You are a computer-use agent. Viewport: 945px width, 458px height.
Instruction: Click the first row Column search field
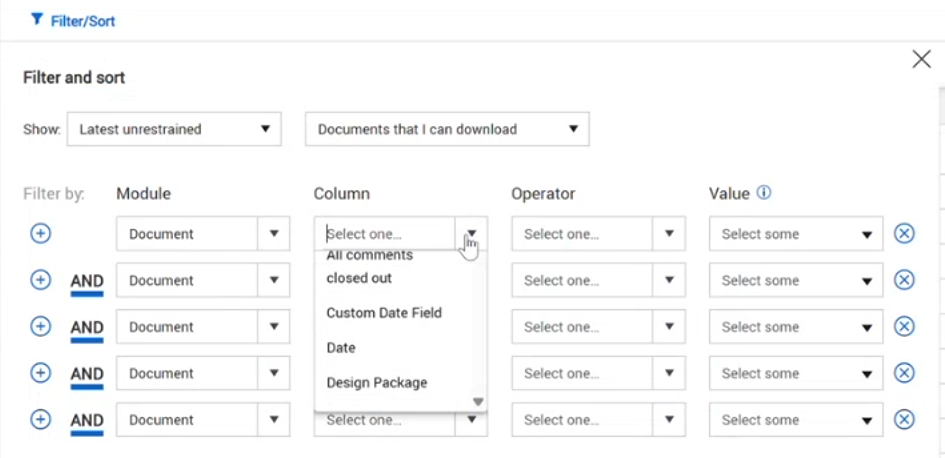click(385, 234)
